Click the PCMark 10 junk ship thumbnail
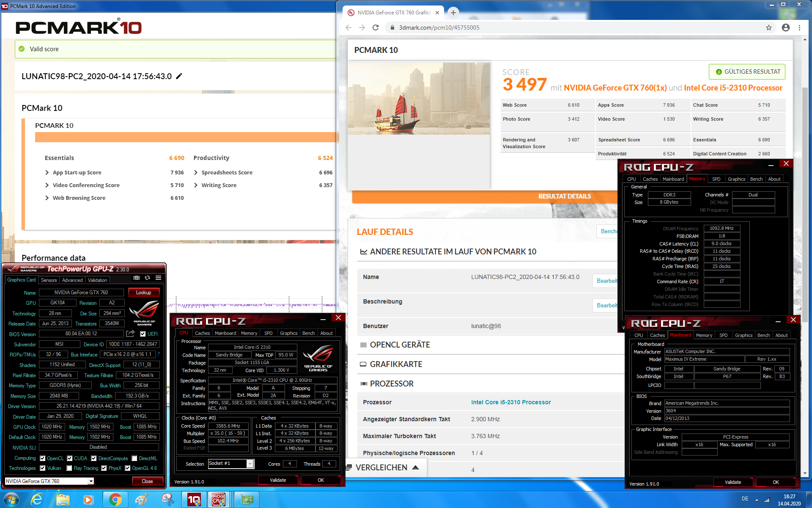 click(419, 99)
